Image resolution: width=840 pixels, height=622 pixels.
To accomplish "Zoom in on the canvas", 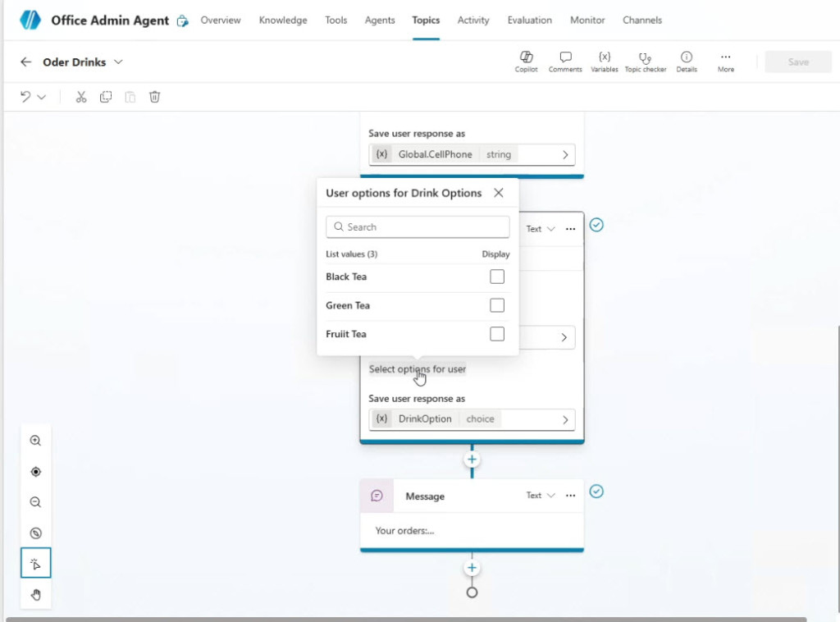I will [35, 441].
